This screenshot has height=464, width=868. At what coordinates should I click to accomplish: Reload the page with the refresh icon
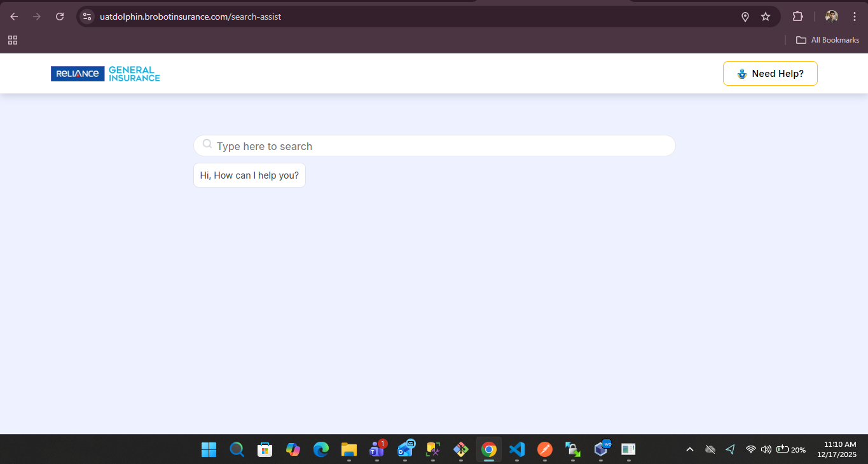(60, 17)
